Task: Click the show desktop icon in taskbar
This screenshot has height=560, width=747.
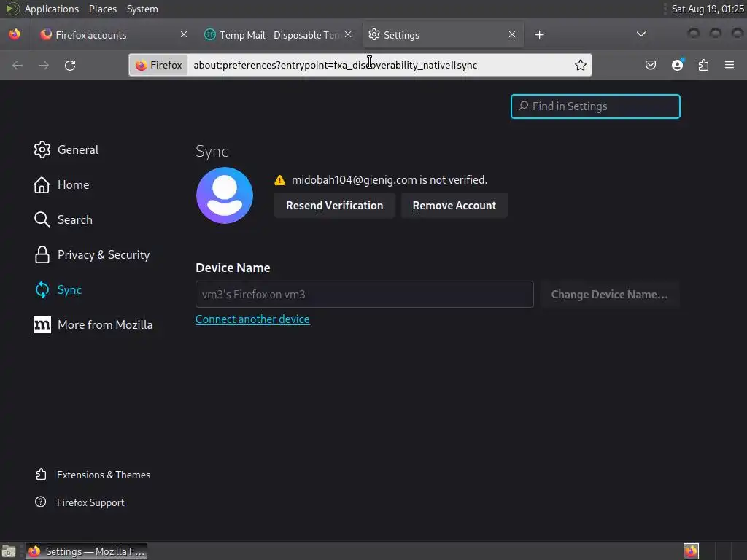Action: [x=9, y=551]
